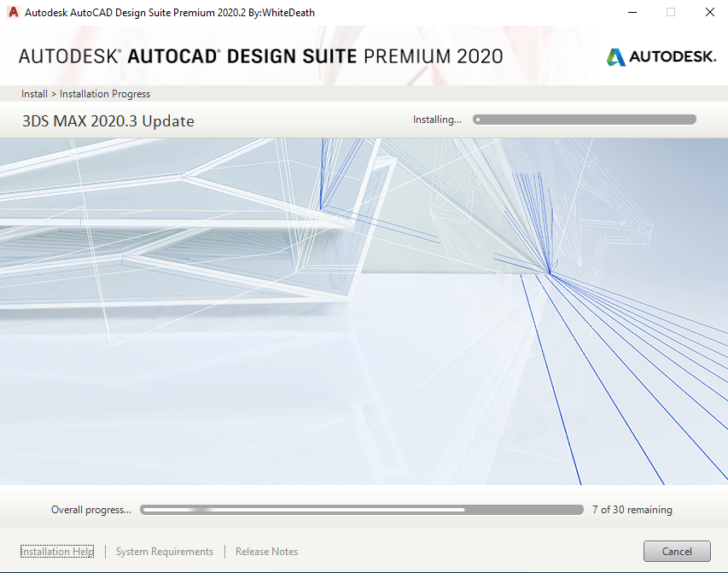Click the 'Installing...' status label
Screen dimensions: 728x573
tap(437, 120)
